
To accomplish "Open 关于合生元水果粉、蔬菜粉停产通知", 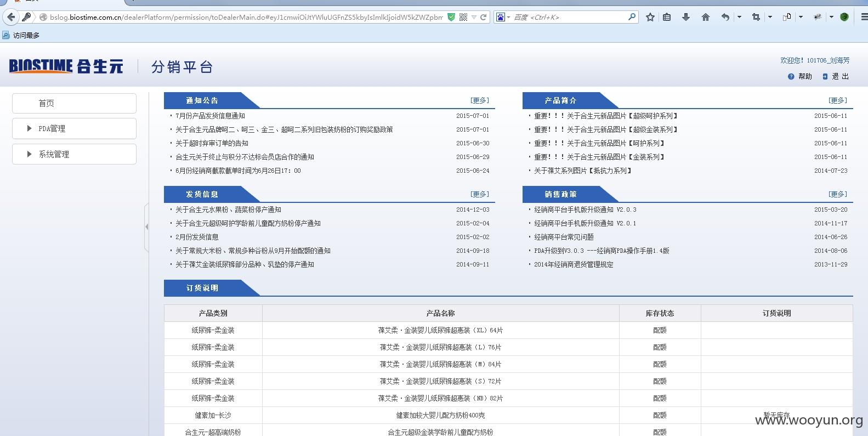I will (228, 209).
